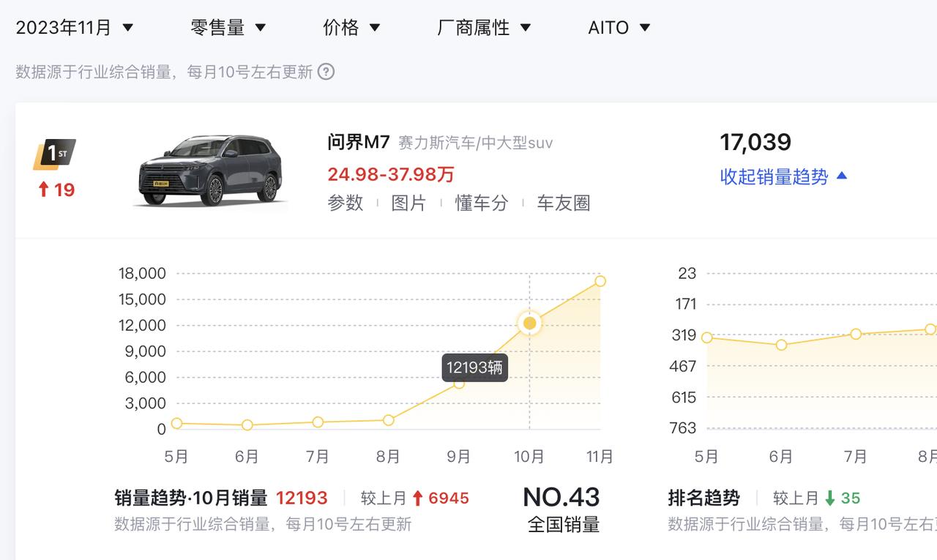Open the 问界M7 model title link
The image size is (937, 560).
(358, 141)
